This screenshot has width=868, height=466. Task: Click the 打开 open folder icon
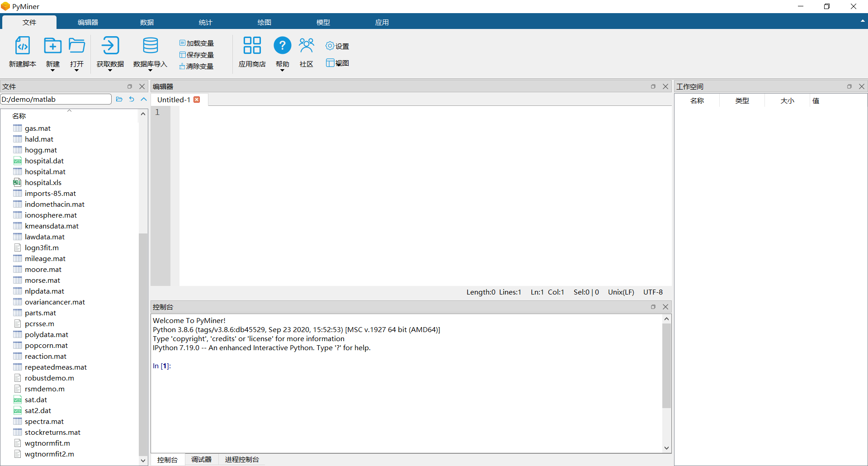tap(77, 46)
